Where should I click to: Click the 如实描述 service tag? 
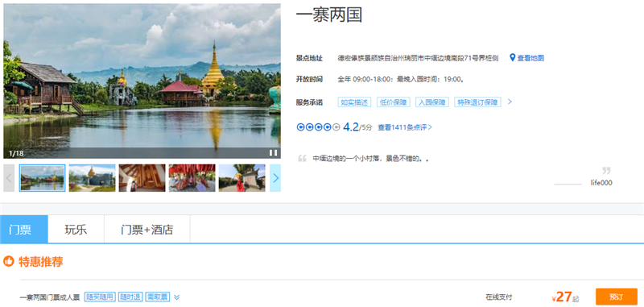(x=354, y=102)
